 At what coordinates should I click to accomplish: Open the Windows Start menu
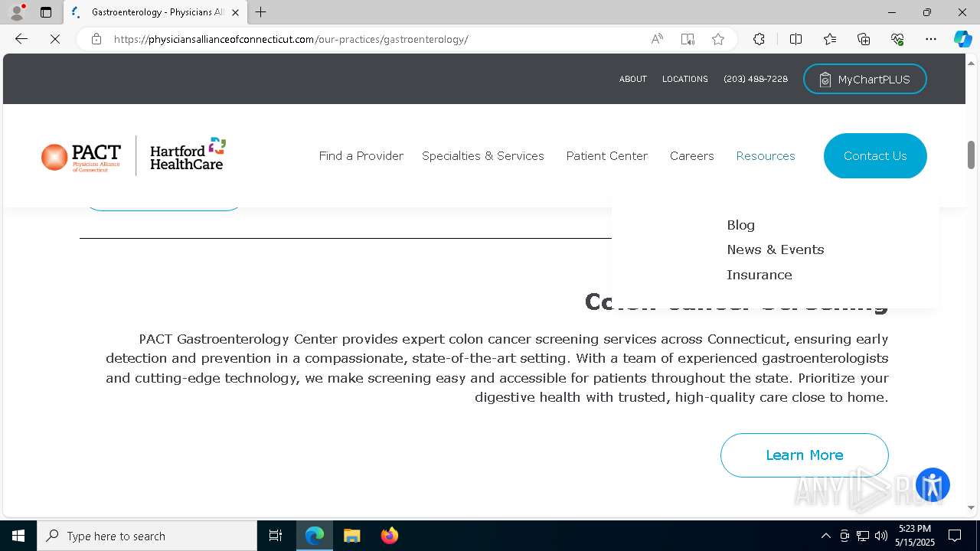coord(18,536)
